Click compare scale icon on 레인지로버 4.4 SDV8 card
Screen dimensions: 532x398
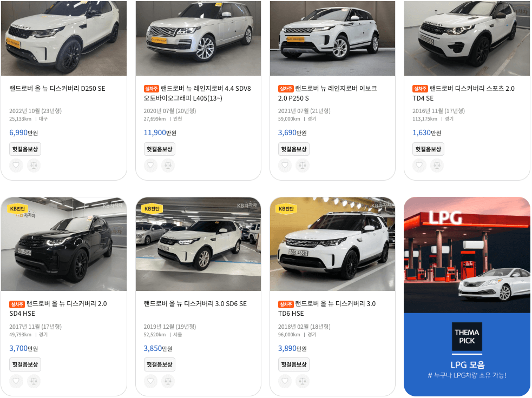(x=168, y=165)
